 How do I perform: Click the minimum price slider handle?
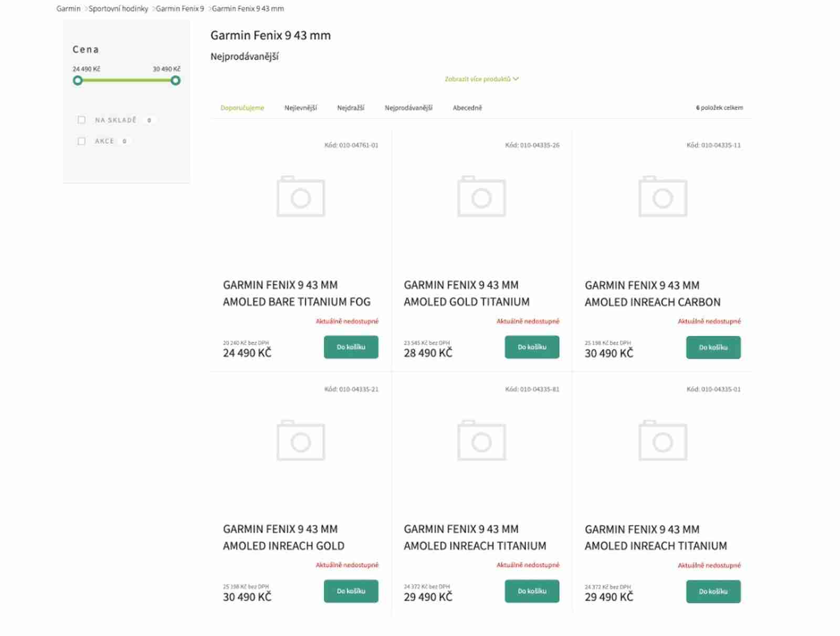[78, 80]
